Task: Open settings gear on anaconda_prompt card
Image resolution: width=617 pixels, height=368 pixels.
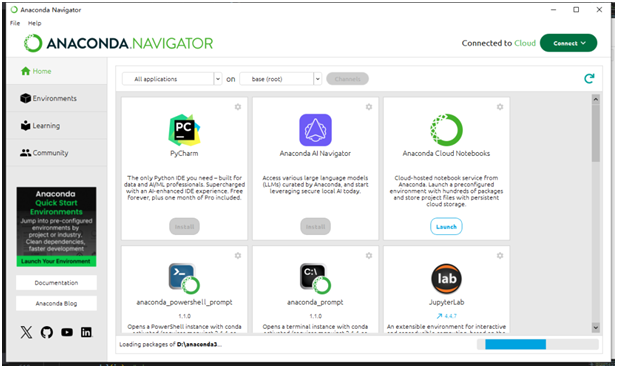Action: coord(369,255)
